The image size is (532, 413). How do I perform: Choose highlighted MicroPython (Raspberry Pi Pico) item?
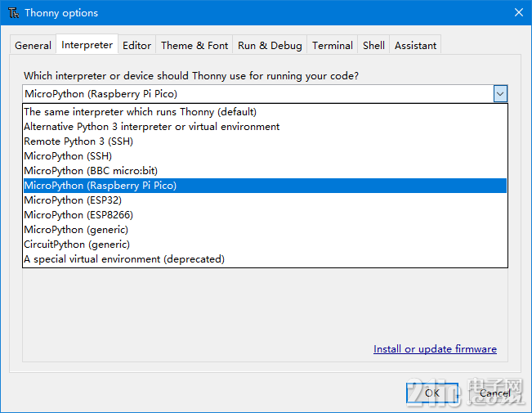(x=265, y=186)
